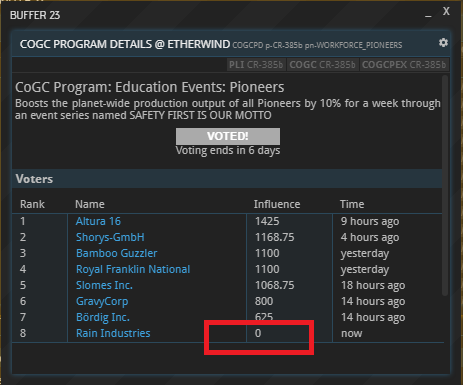Select the influence value 800
463x385 pixels.
(264, 301)
